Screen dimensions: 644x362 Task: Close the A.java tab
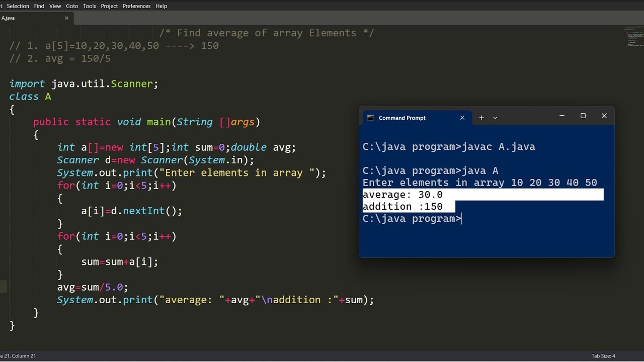click(x=66, y=18)
